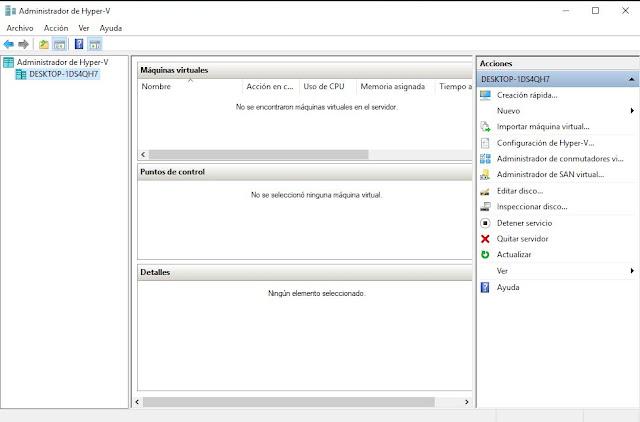Click Quitar servidor action
640x422 pixels.
(x=522, y=239)
